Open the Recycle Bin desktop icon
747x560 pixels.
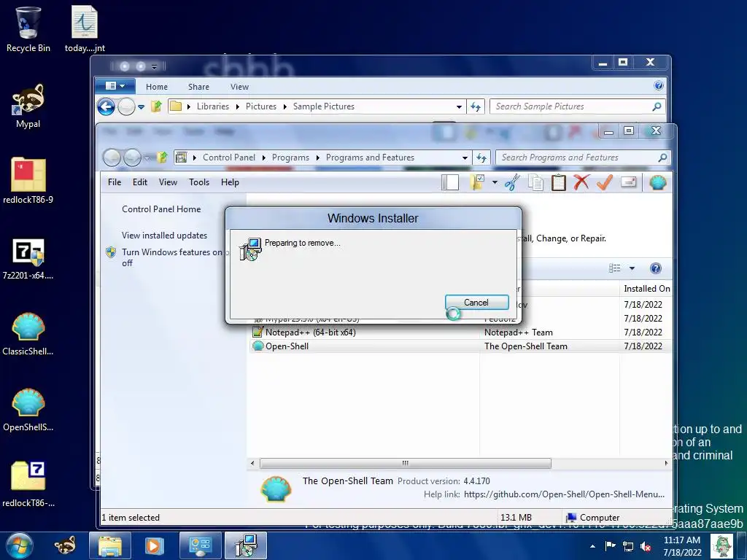click(x=28, y=28)
